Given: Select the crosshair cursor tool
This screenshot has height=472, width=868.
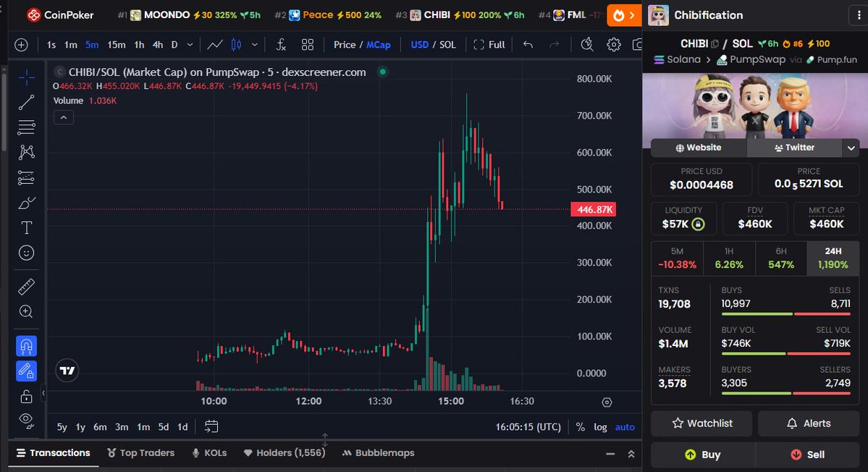Looking at the screenshot, I should (x=26, y=78).
